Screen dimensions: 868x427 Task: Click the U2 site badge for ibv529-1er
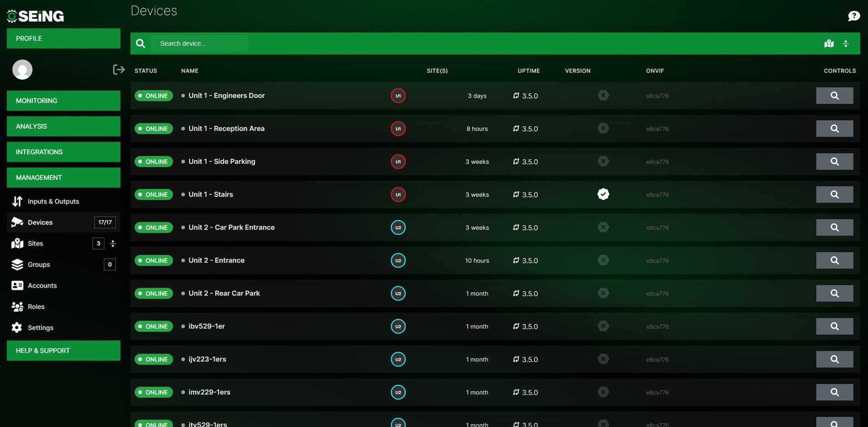pyautogui.click(x=398, y=327)
